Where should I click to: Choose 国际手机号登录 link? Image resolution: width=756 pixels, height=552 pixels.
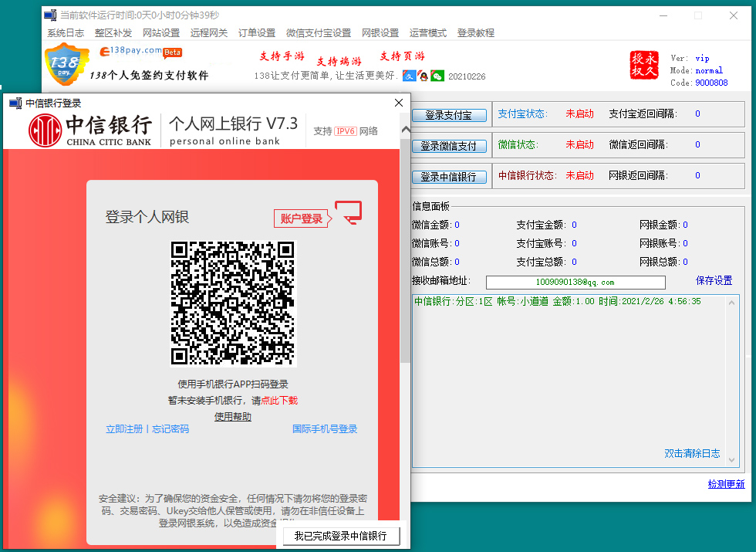325,429
